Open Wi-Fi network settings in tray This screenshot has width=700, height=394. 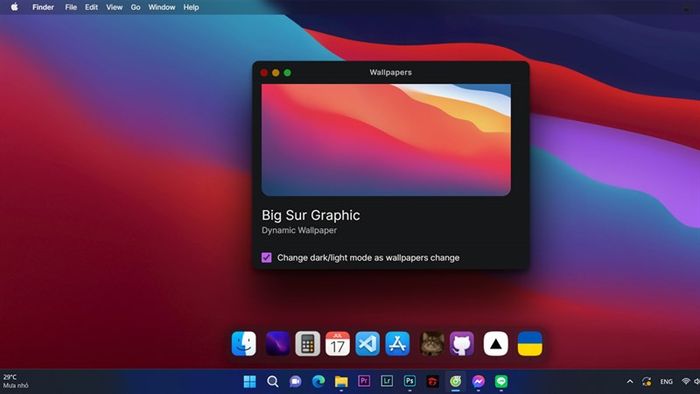(686, 382)
